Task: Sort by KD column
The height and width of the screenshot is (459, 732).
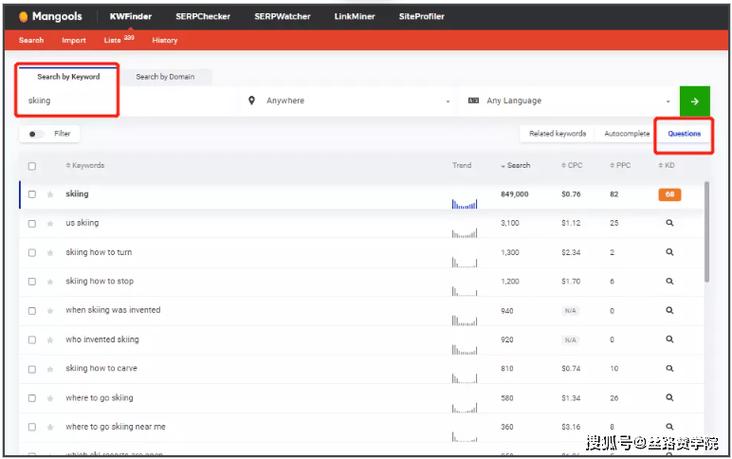Action: pyautogui.click(x=666, y=165)
